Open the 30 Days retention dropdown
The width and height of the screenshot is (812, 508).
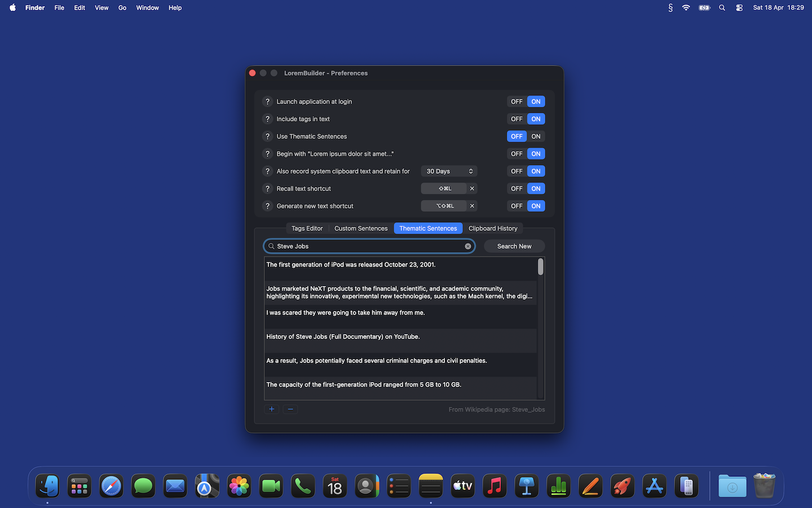tap(449, 171)
